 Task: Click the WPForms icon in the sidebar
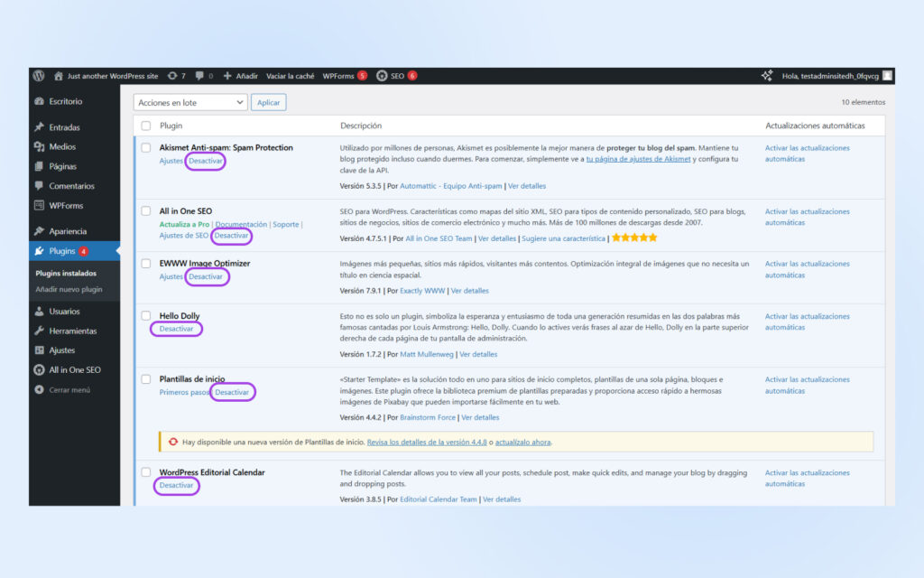point(39,205)
